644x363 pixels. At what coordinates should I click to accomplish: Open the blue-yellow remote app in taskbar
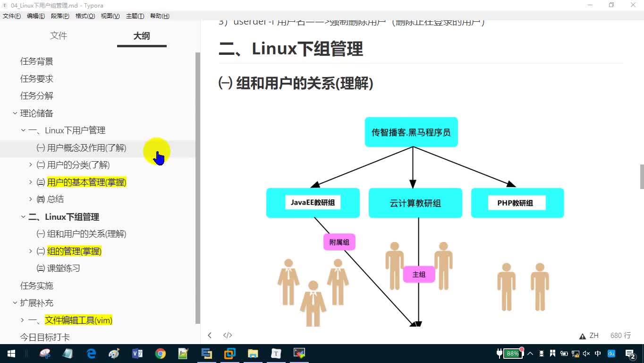(207, 354)
